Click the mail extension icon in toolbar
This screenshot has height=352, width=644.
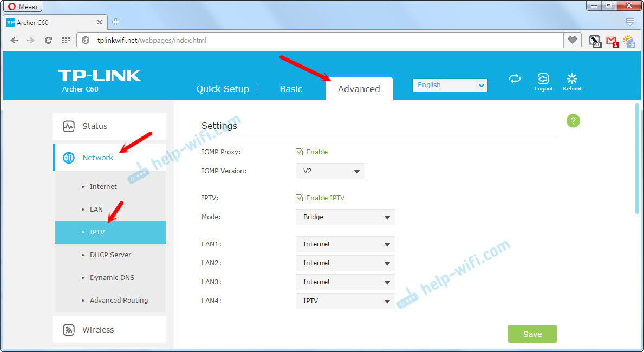(x=612, y=41)
